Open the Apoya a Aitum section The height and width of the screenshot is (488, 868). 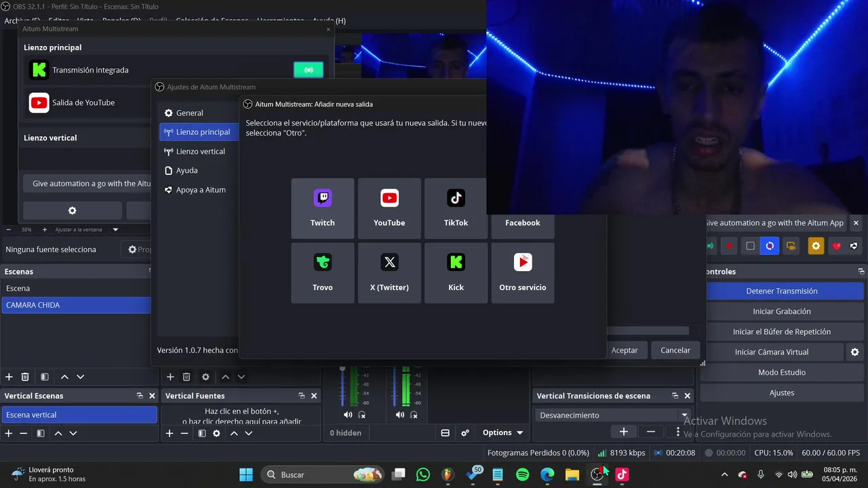[x=199, y=190]
